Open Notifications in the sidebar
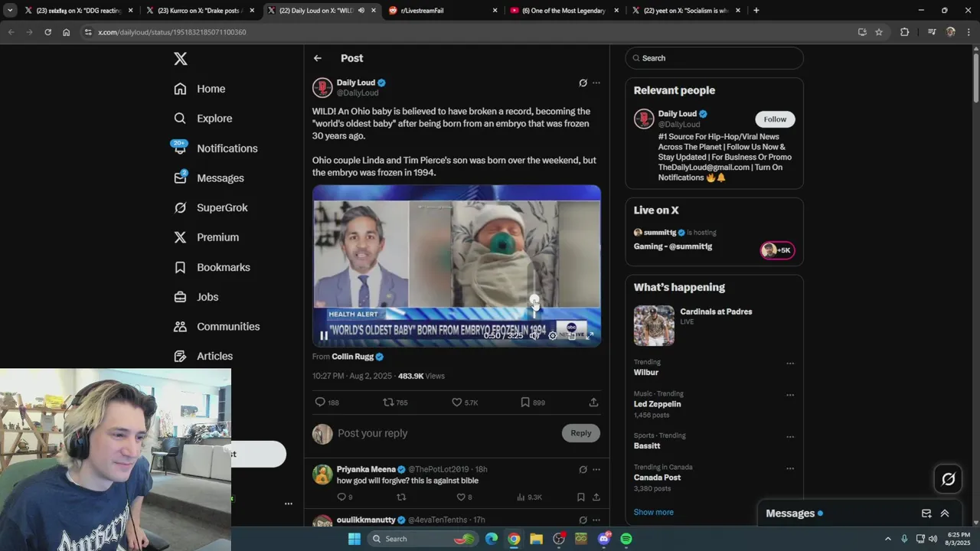 (215, 148)
